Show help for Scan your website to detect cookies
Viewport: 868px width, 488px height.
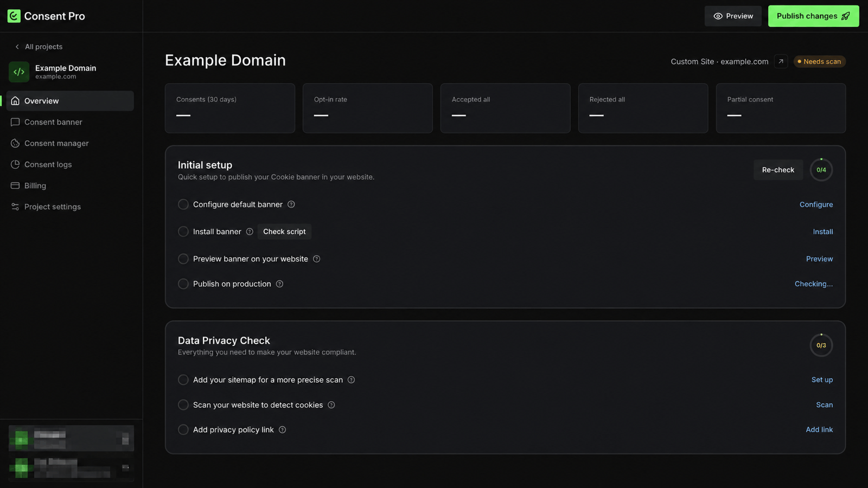pos(331,405)
